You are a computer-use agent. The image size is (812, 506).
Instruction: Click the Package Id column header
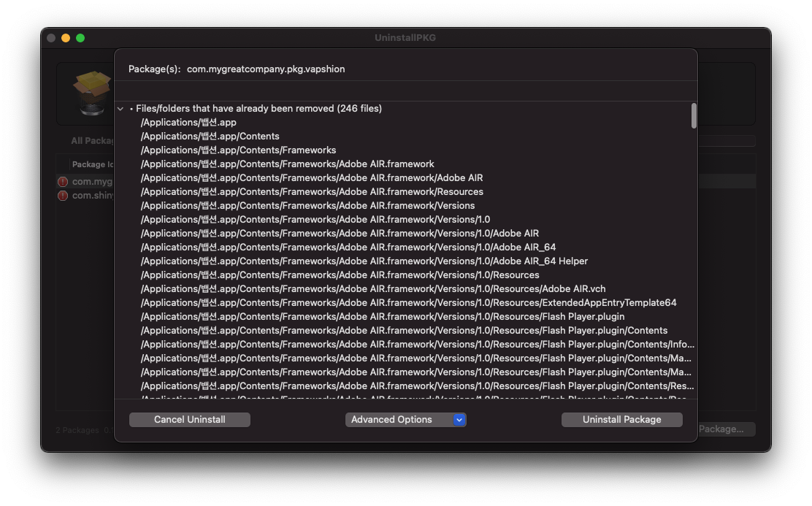[92, 164]
